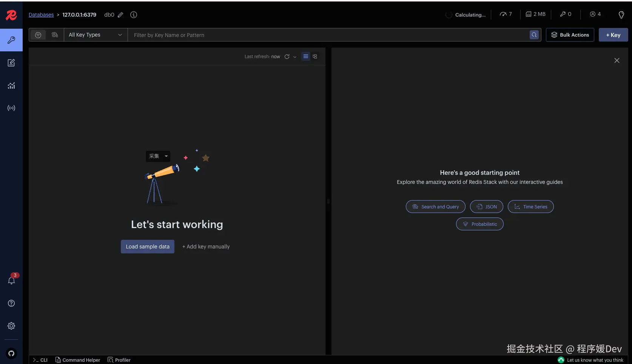Viewport: 632px width, 364px height.
Task: Open the Browser key icon in sidebar
Action: pyautogui.click(x=11, y=40)
